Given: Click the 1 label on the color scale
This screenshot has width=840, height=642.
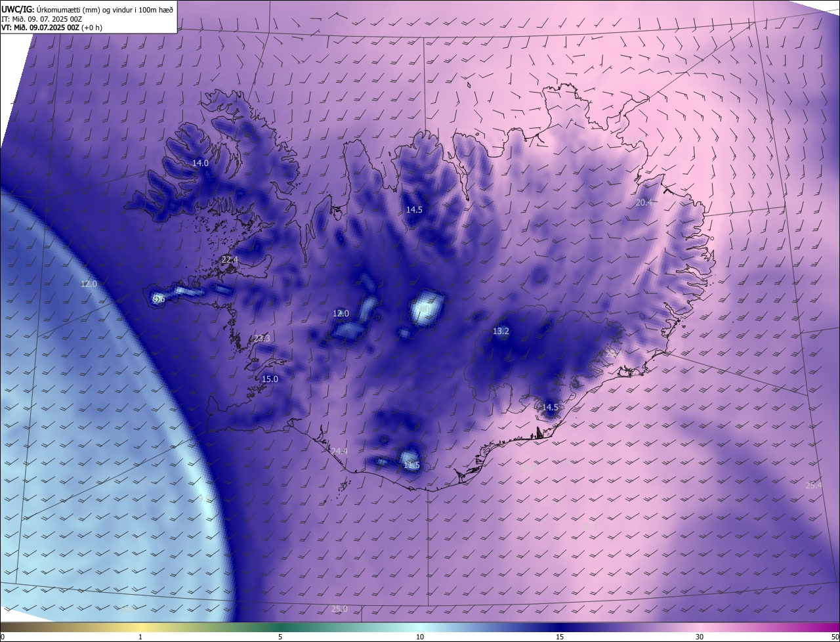Looking at the screenshot, I should (140, 637).
